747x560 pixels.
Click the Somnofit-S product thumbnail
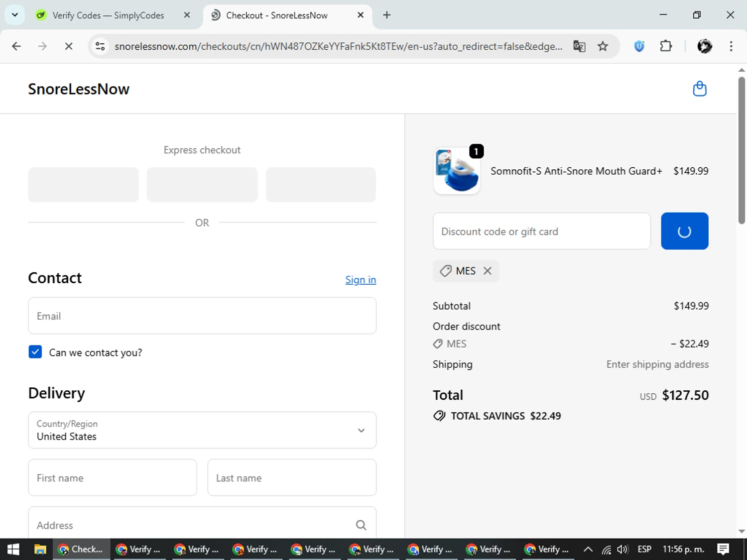pos(457,171)
